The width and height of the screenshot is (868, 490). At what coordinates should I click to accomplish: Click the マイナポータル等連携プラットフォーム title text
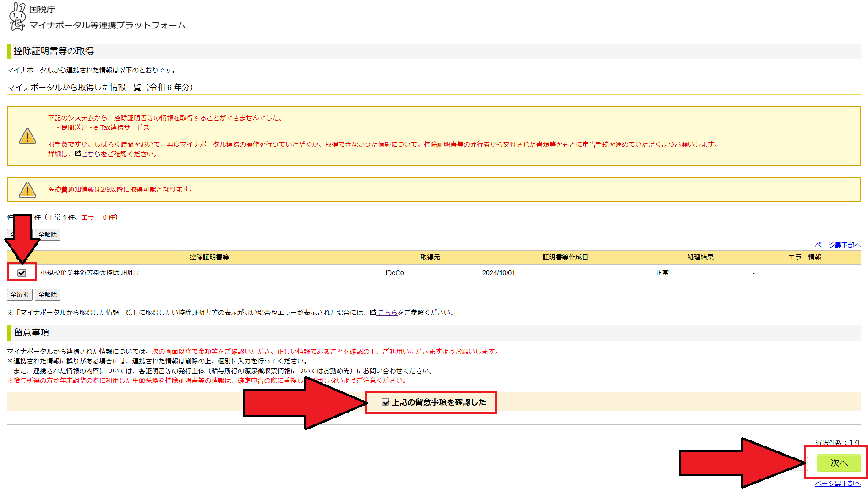pos(108,25)
